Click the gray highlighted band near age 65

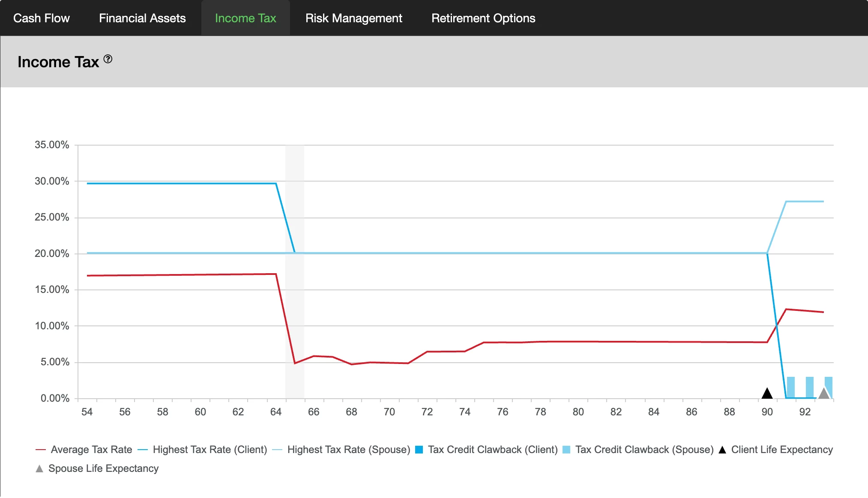click(295, 300)
